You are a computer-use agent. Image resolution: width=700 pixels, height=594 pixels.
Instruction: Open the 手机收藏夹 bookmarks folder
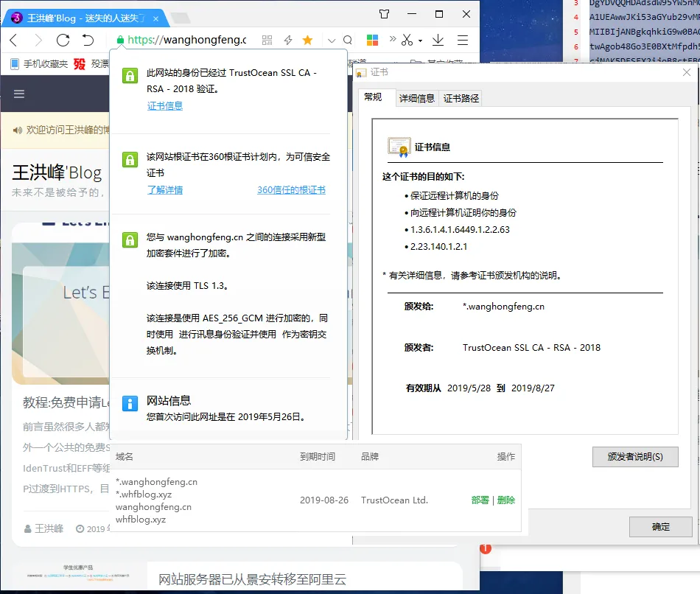[x=39, y=64]
